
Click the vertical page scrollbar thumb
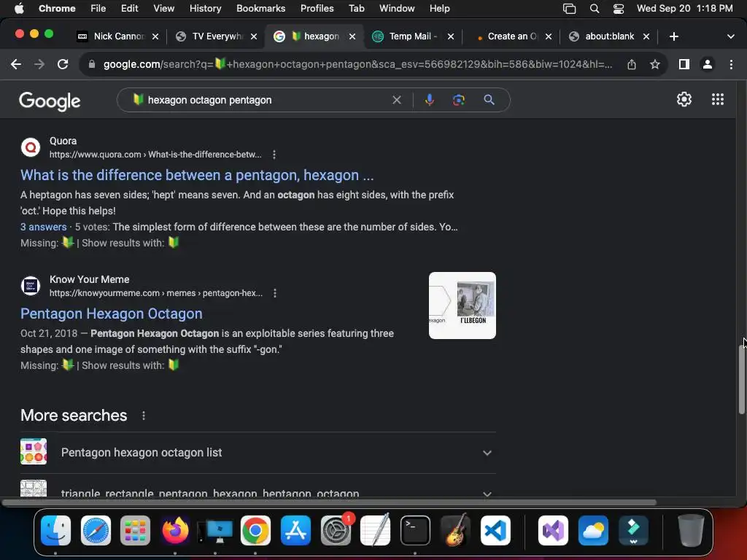coord(742,380)
